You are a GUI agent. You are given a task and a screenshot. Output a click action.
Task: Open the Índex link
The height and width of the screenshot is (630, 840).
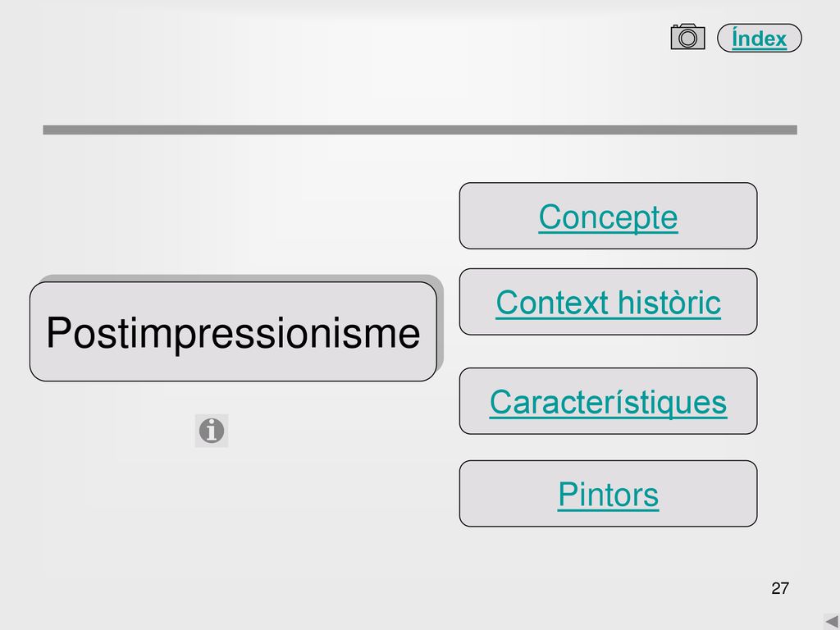759,39
